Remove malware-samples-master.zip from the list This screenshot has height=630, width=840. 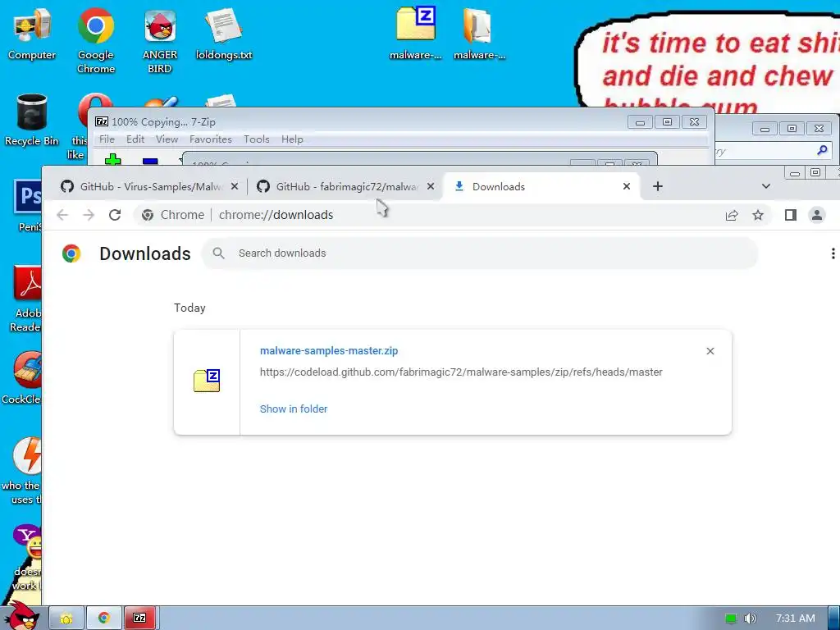tap(710, 351)
